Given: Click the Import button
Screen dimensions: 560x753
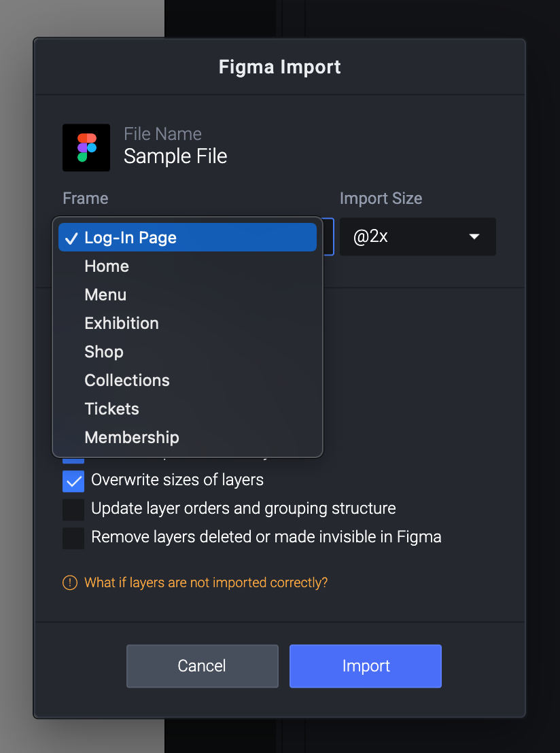Looking at the screenshot, I should [366, 666].
